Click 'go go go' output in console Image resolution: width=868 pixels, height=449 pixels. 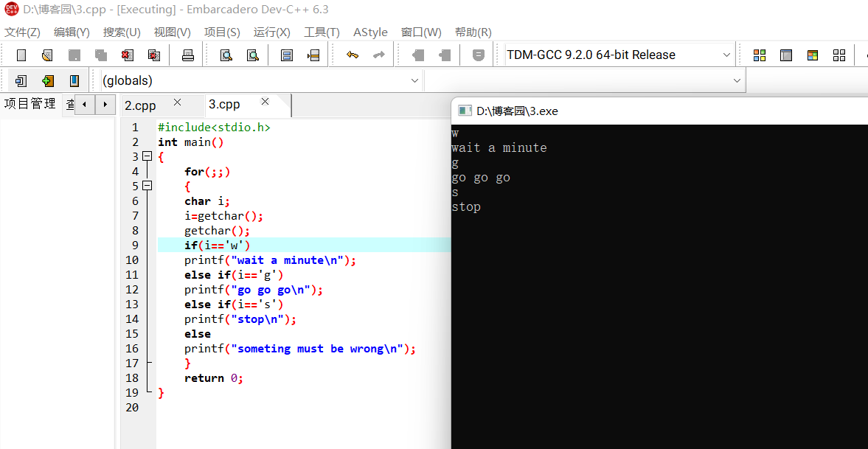(x=481, y=178)
